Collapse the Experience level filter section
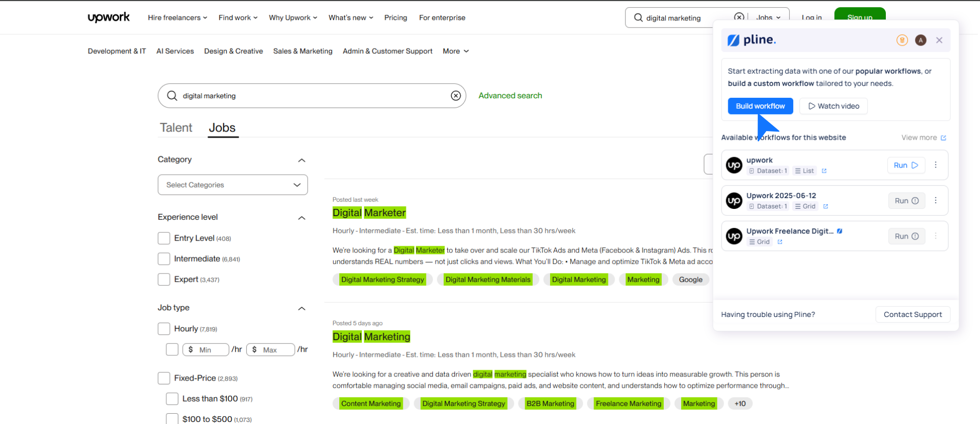The height and width of the screenshot is (424, 980). pos(301,218)
